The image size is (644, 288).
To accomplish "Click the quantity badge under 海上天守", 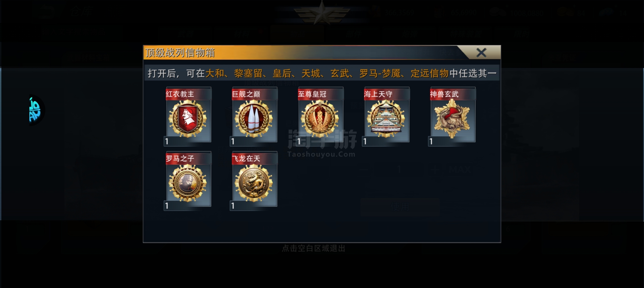I will pyautogui.click(x=365, y=141).
